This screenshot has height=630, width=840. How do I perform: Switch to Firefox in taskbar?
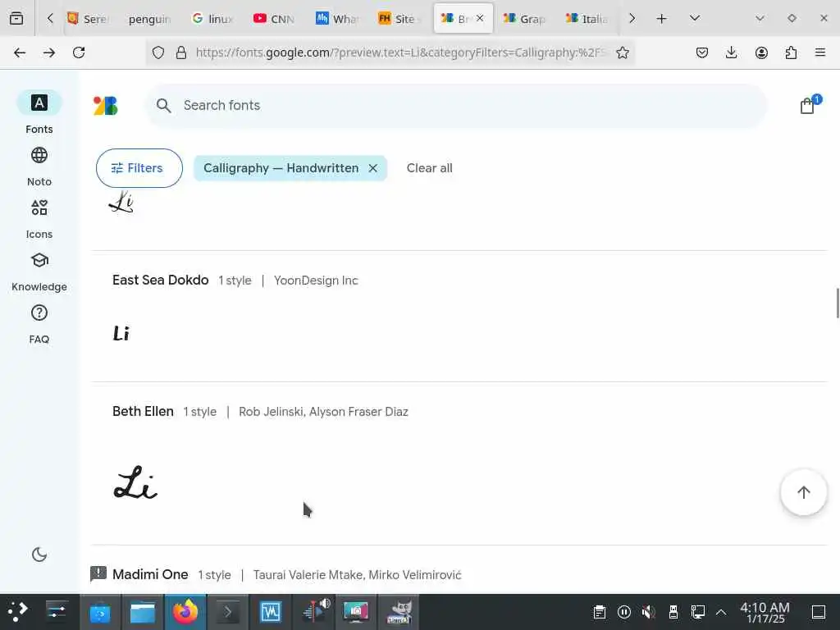(185, 612)
